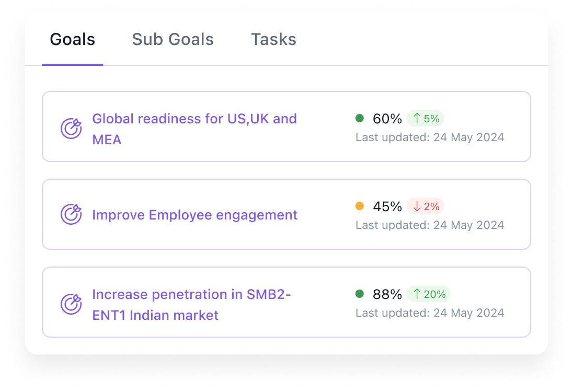Click orange status dot next to 45%
Image resolution: width=573 pixels, height=392 pixels.
click(x=360, y=206)
